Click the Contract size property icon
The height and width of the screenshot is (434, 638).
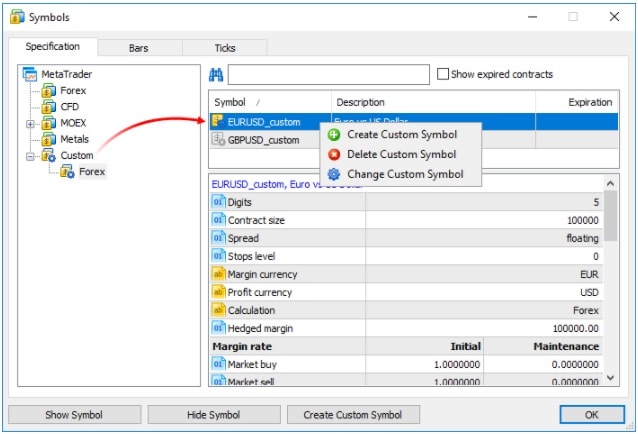tap(218, 220)
